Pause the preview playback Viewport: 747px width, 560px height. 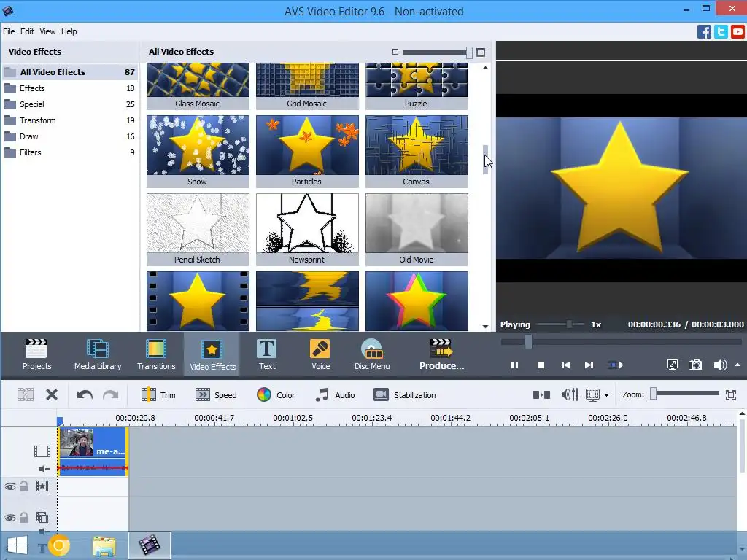[514, 365]
